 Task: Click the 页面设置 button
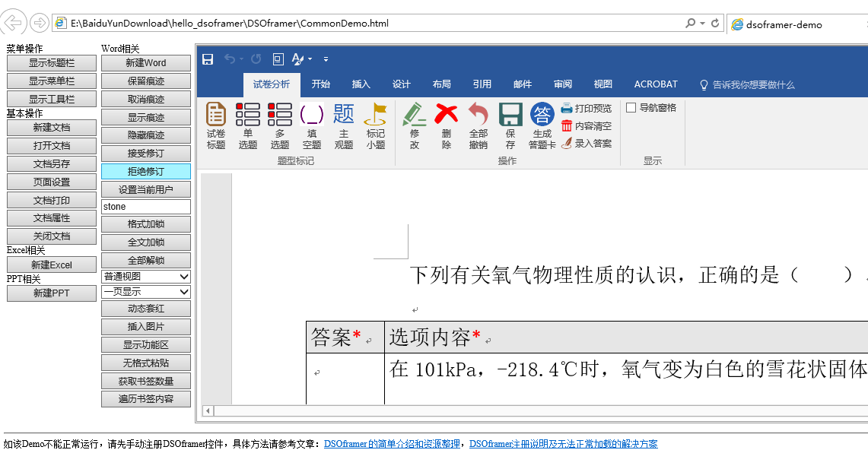coord(52,182)
